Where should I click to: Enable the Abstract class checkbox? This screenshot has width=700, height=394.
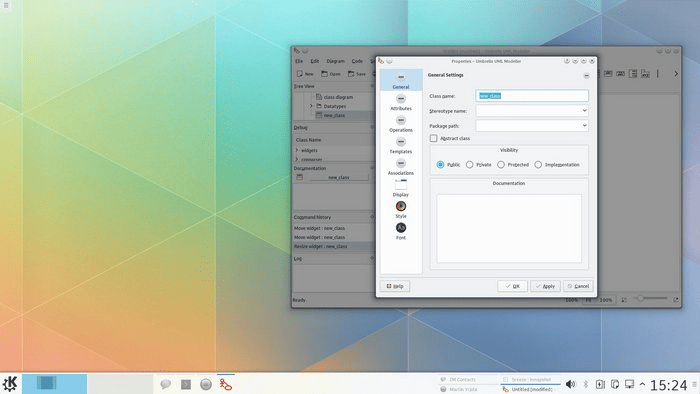433,138
